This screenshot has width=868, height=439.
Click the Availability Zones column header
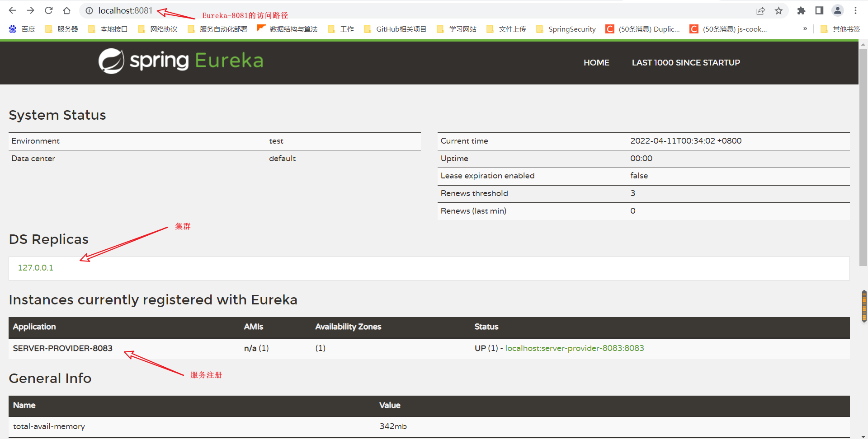pyautogui.click(x=348, y=327)
